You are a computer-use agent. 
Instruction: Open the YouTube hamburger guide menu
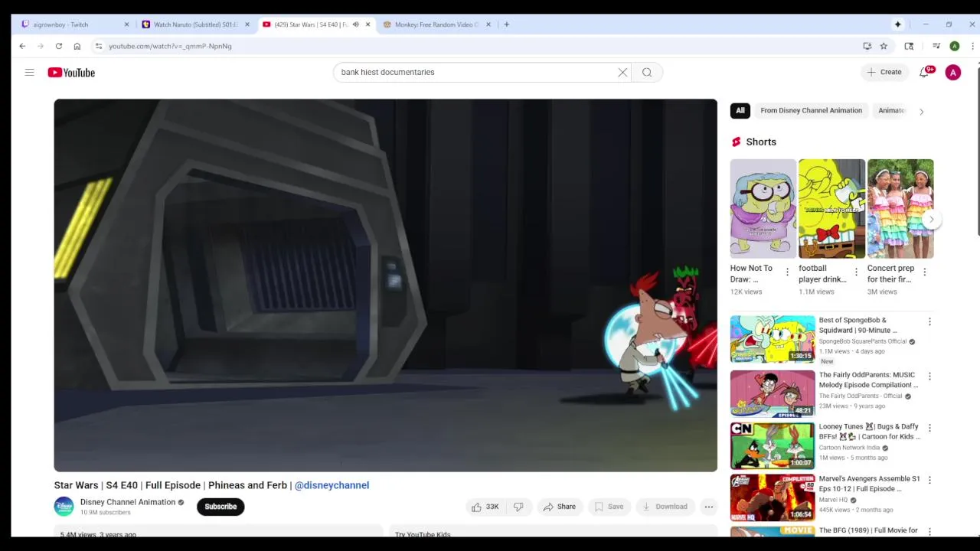(x=29, y=73)
